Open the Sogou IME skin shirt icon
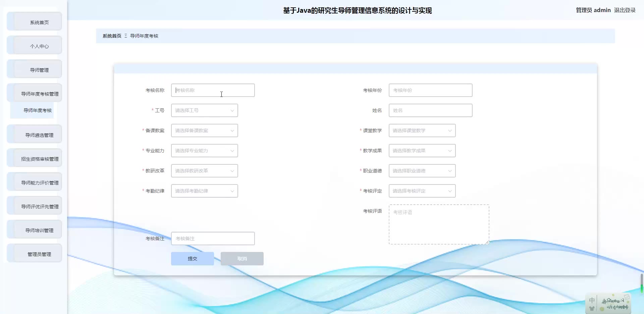 tap(592, 308)
